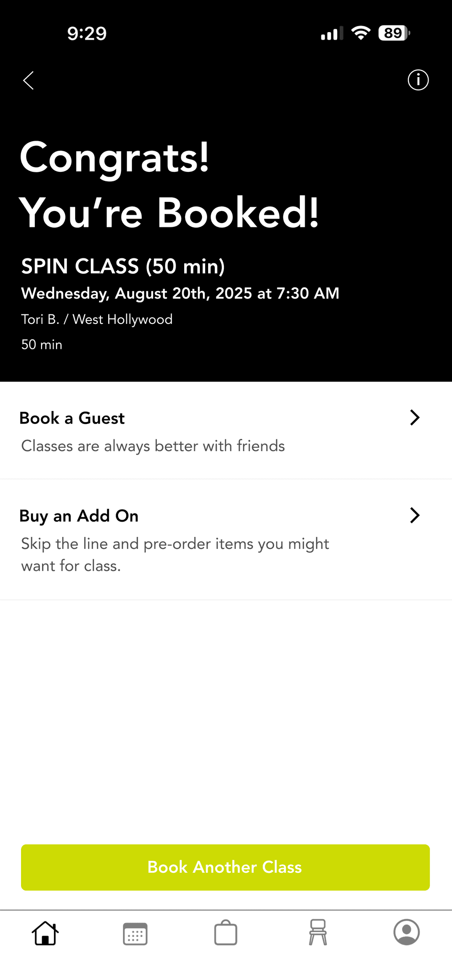This screenshot has height=980, width=452.
Task: Open the info icon in the header
Action: click(x=418, y=80)
